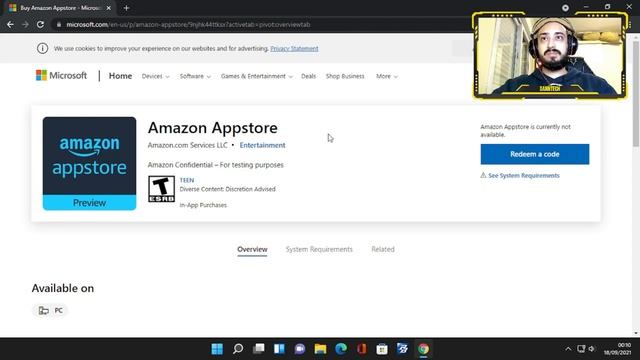The width and height of the screenshot is (640, 360).
Task: Go to the Home link
Action: 120,76
